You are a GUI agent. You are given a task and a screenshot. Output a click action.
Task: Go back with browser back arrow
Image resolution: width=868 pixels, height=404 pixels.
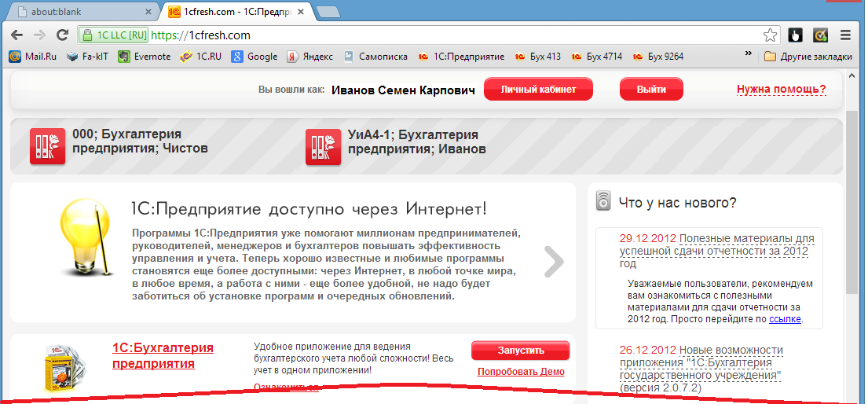pos(16,35)
